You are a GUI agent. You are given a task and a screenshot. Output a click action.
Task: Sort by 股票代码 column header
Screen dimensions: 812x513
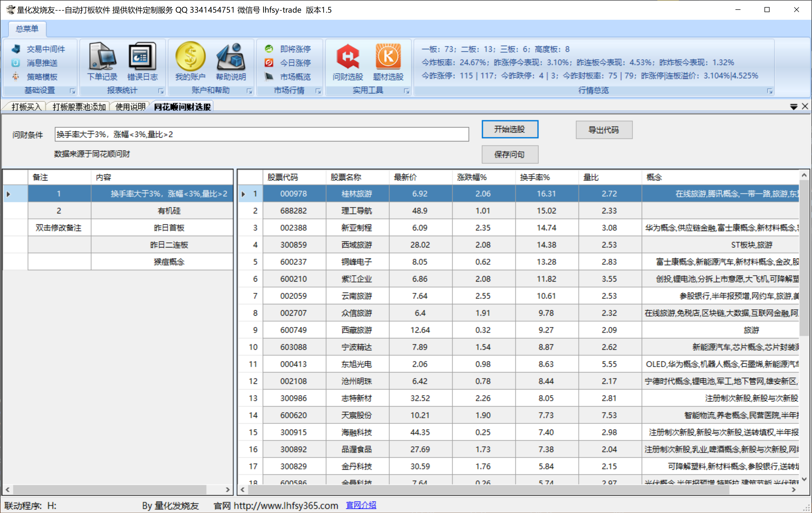(x=294, y=177)
